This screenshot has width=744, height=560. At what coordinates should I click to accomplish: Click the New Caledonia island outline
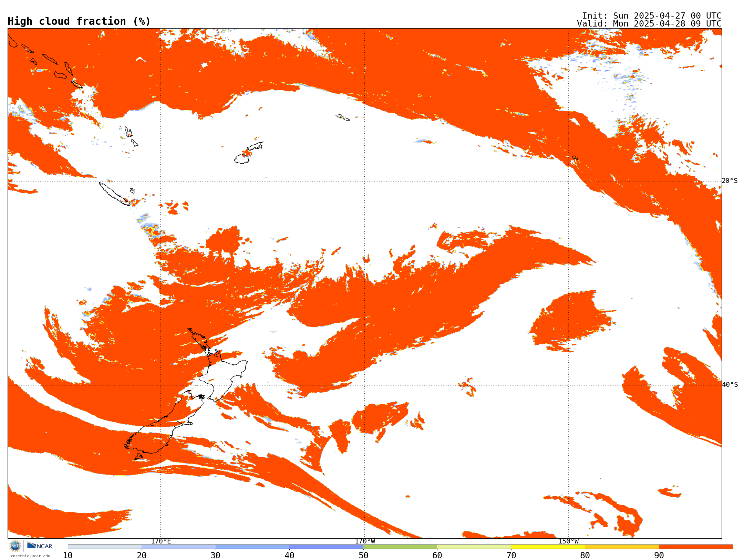point(114,194)
